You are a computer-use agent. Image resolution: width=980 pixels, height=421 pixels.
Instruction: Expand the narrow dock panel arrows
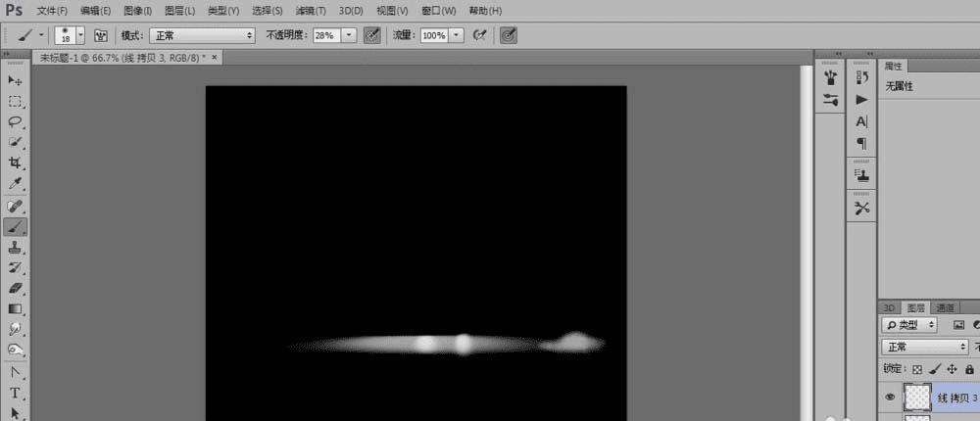(838, 55)
